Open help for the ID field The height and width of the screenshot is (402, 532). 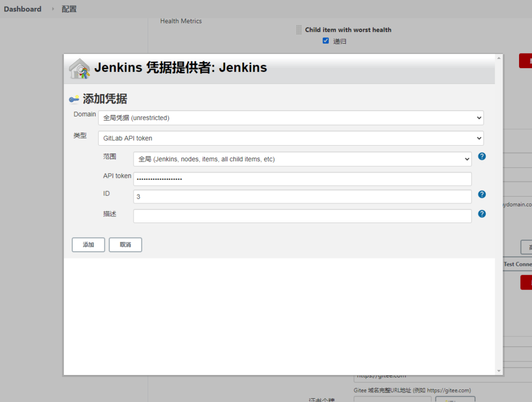(x=482, y=194)
